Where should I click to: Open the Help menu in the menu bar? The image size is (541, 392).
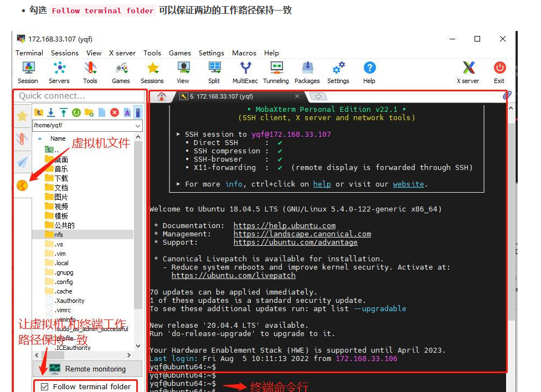point(271,53)
